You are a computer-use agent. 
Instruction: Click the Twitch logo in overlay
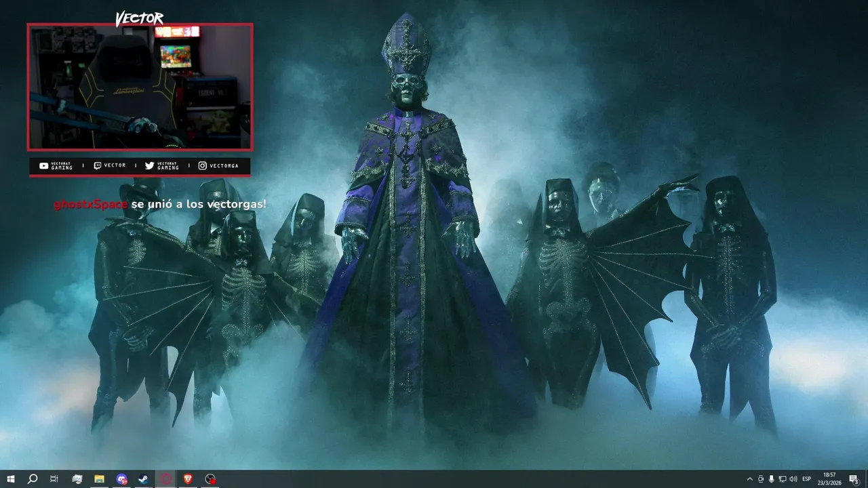coord(98,165)
